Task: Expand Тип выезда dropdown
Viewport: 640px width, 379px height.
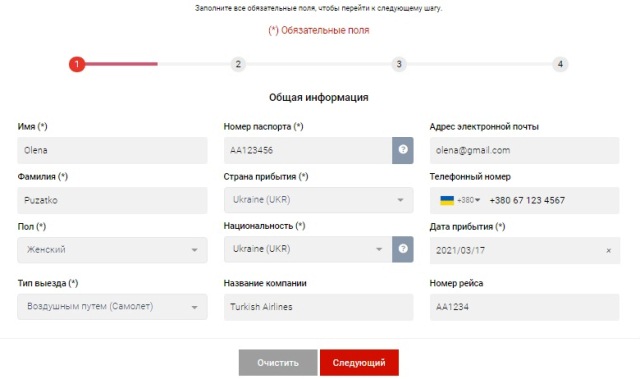Action: coord(112,306)
